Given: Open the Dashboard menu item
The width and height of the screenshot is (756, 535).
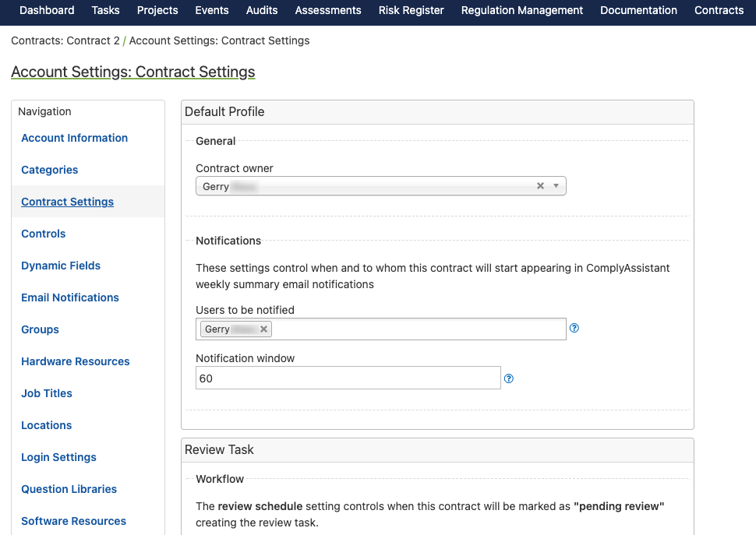Looking at the screenshot, I should coord(47,10).
